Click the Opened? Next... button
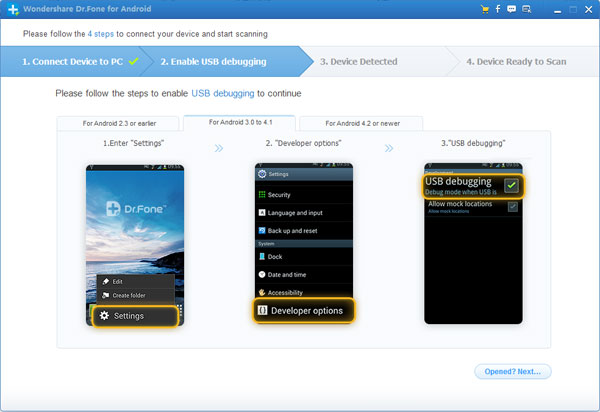 point(511,371)
